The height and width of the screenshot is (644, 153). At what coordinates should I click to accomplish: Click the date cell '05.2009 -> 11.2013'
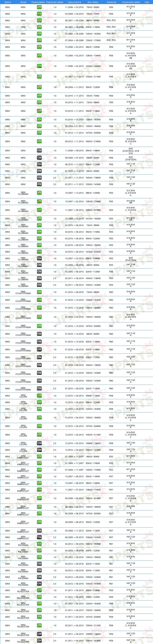point(74,531)
